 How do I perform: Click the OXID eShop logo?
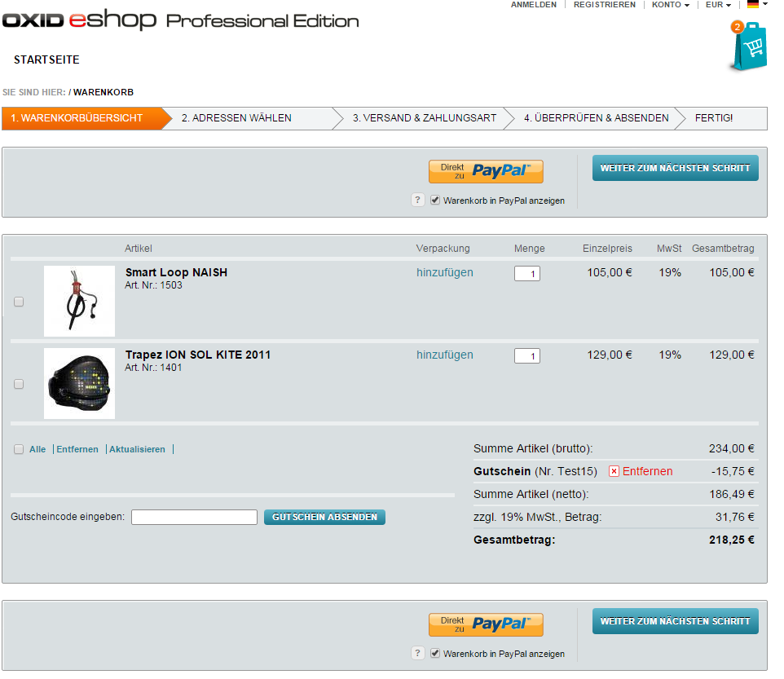(x=79, y=20)
